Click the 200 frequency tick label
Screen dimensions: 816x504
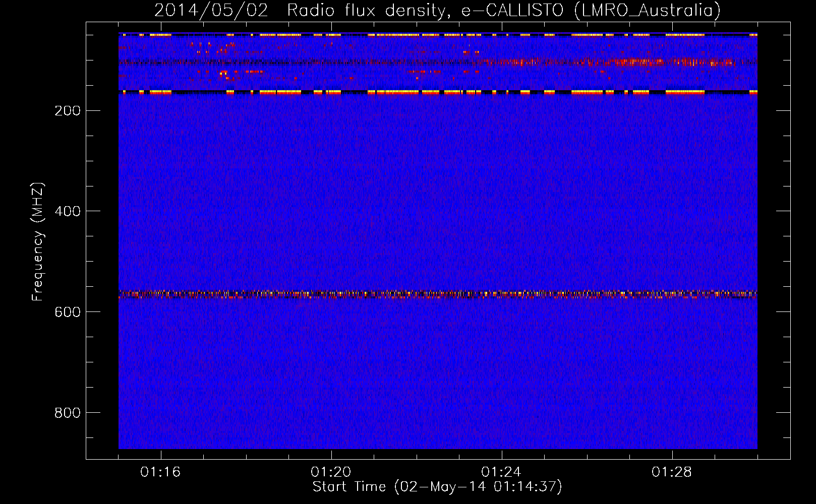tap(68, 110)
